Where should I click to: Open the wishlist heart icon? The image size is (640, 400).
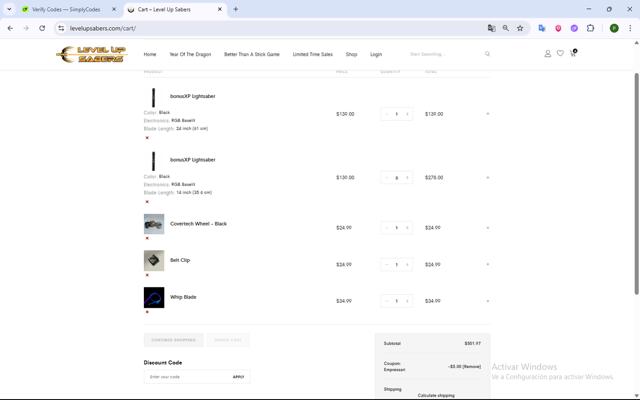560,53
